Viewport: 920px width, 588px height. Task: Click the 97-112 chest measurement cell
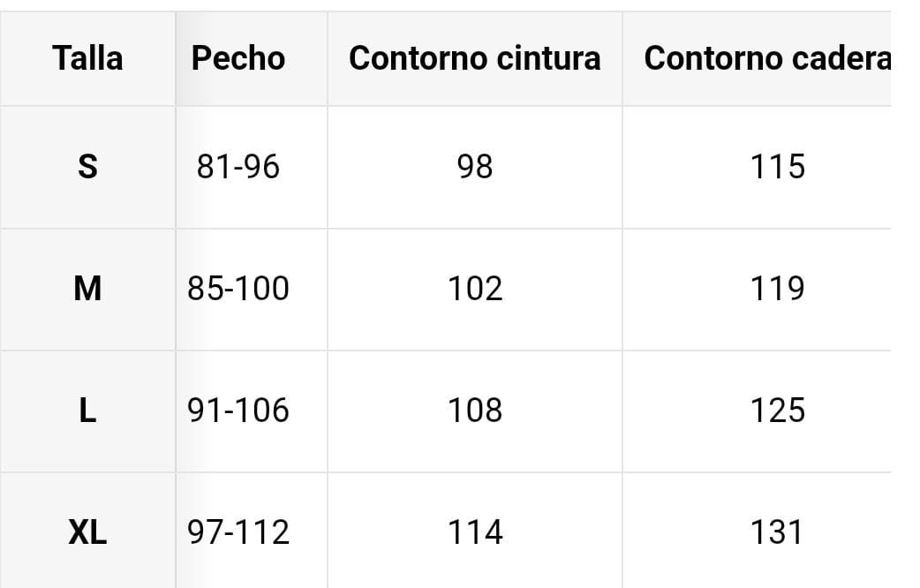point(238,532)
